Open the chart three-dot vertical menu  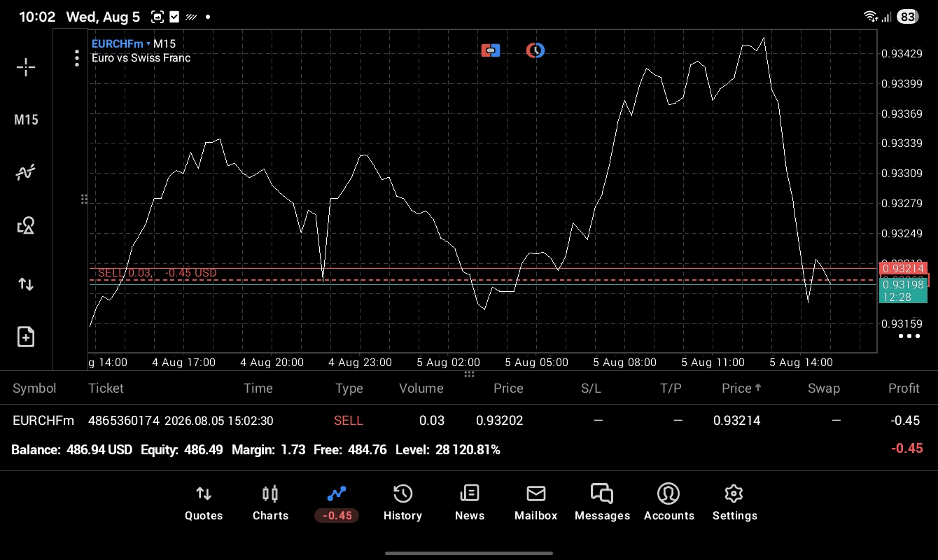(x=77, y=58)
